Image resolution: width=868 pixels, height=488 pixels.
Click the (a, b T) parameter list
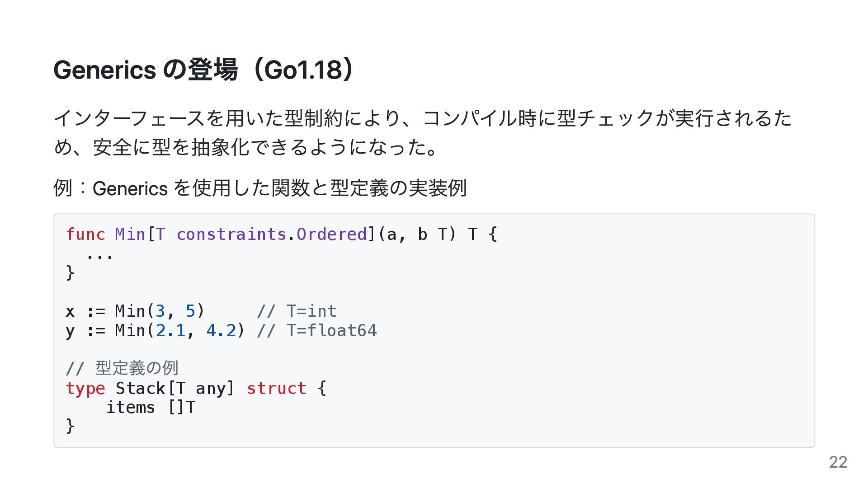point(417,234)
